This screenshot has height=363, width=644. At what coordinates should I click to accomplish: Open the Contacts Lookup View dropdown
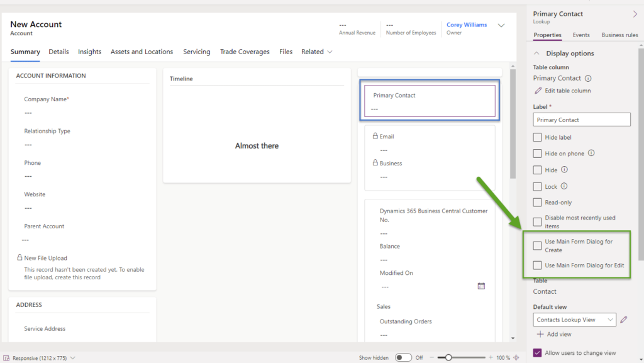[574, 320]
